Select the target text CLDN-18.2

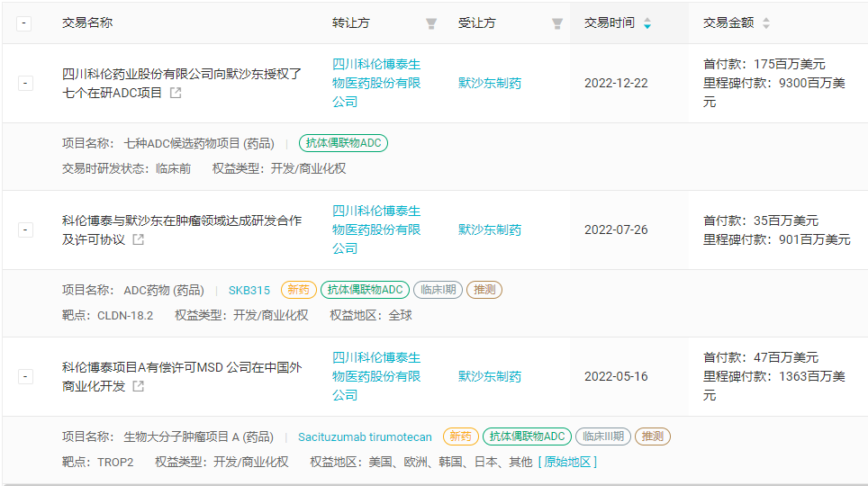pyautogui.click(x=125, y=316)
